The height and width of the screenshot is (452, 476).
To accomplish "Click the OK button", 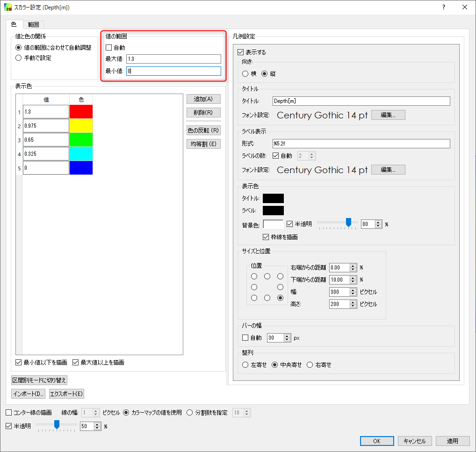I will 377,441.
